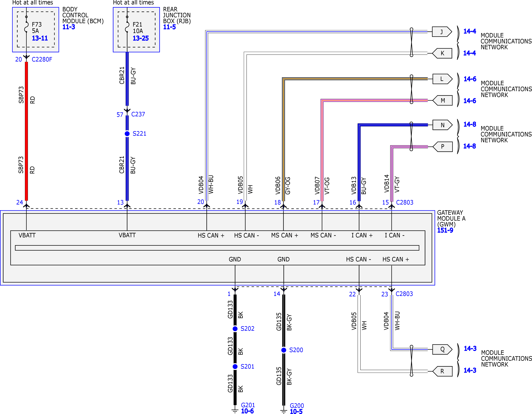Click fuse F73 5A symbol

pyautogui.click(x=26, y=24)
